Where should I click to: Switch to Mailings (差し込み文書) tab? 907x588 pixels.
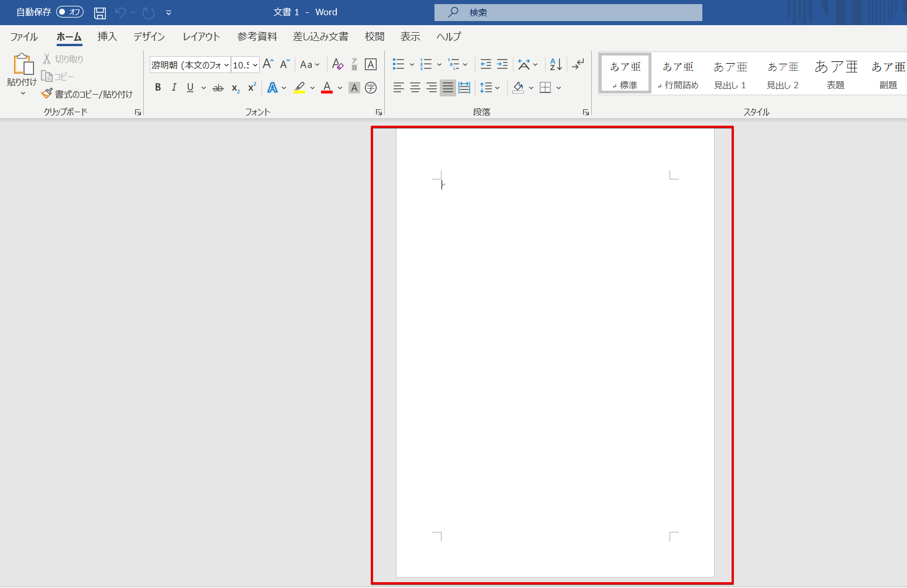320,37
